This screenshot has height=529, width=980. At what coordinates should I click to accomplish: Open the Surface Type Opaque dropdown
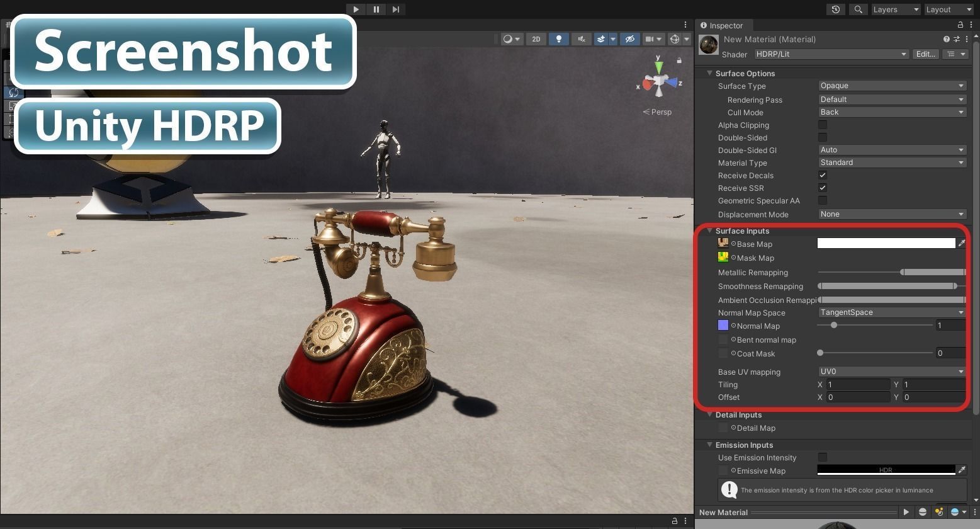[x=892, y=86]
